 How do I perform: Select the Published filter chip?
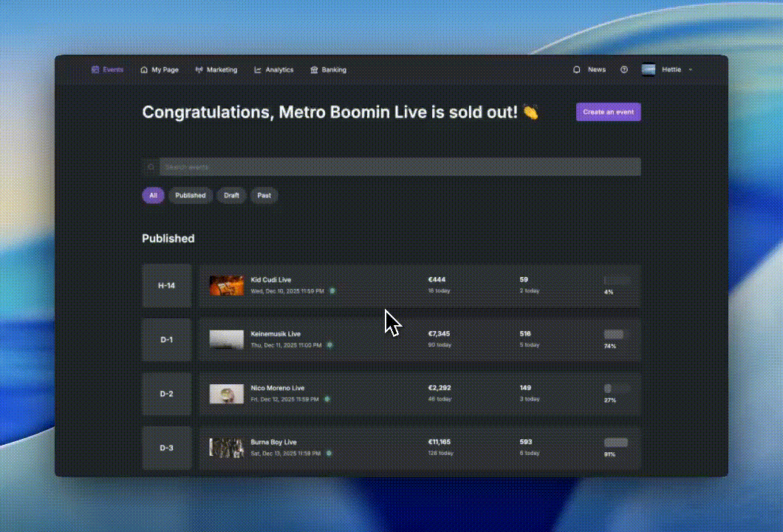[191, 195]
